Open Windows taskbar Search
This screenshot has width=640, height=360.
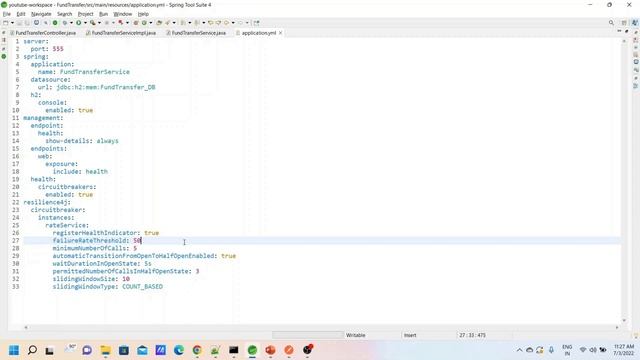pyautogui.click(x=32, y=350)
